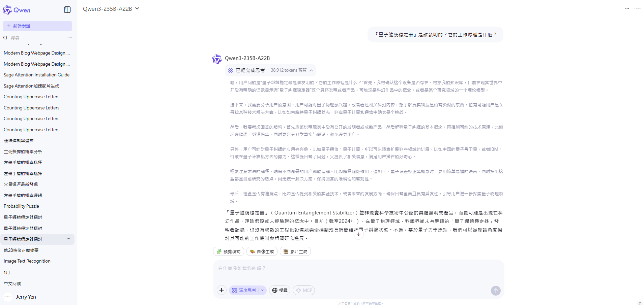Open Sage Attention Installation Guide chat
Image resolution: width=644 pixels, height=305 pixels.
(x=37, y=75)
